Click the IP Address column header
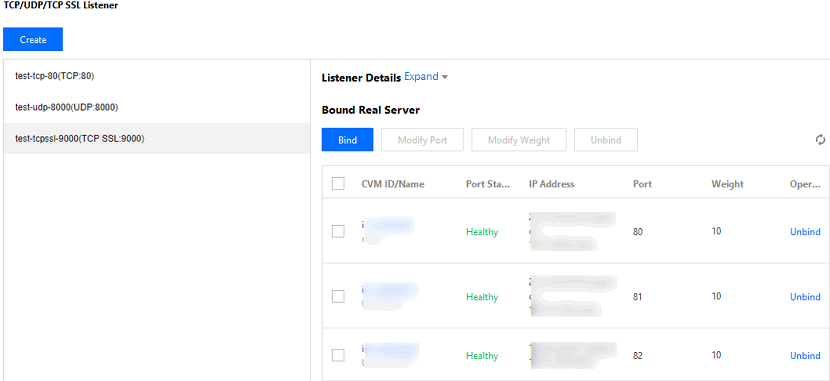Image resolution: width=830 pixels, height=381 pixels. coord(552,184)
